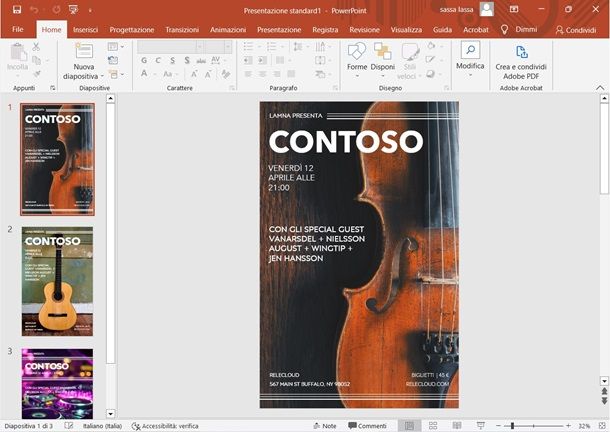Image resolution: width=610 pixels, height=432 pixels.
Task: Switch to Normal view in status bar
Action: tap(411, 425)
